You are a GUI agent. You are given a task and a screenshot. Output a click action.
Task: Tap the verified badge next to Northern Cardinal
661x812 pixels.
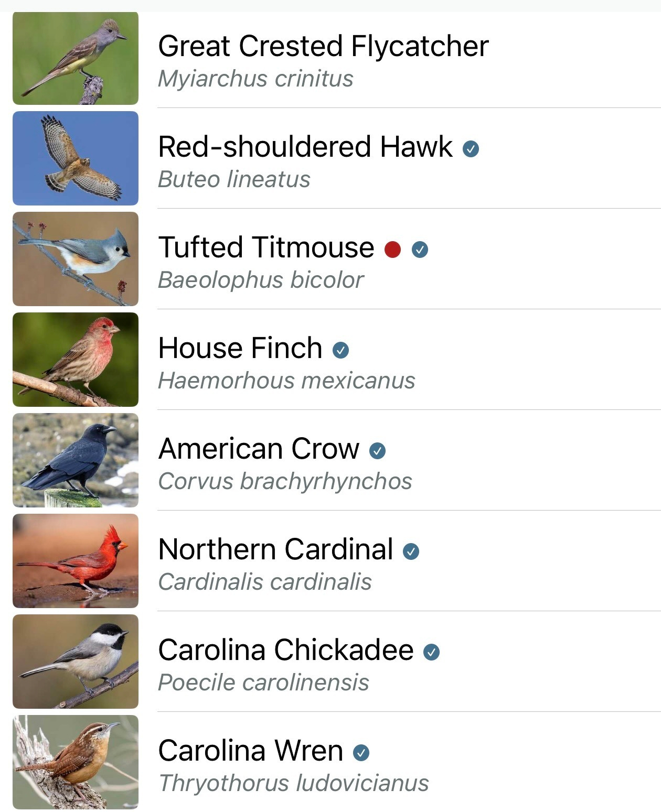click(411, 551)
